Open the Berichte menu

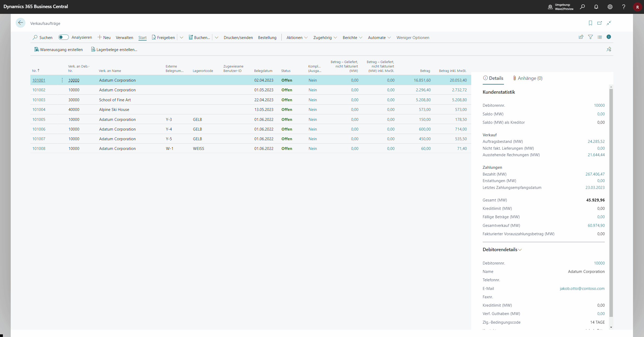(x=352, y=37)
